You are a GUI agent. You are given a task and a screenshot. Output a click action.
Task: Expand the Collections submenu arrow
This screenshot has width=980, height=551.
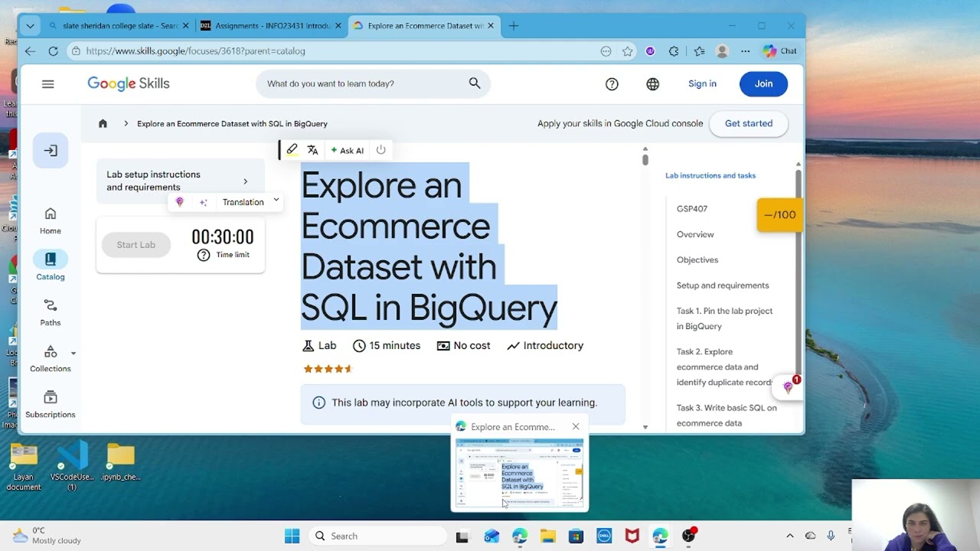[73, 354]
